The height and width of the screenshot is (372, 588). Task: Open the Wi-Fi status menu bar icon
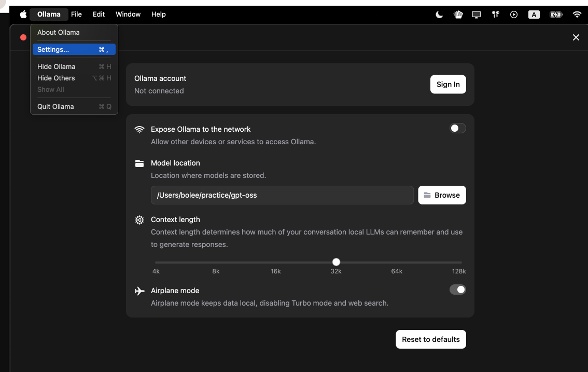coord(577,14)
